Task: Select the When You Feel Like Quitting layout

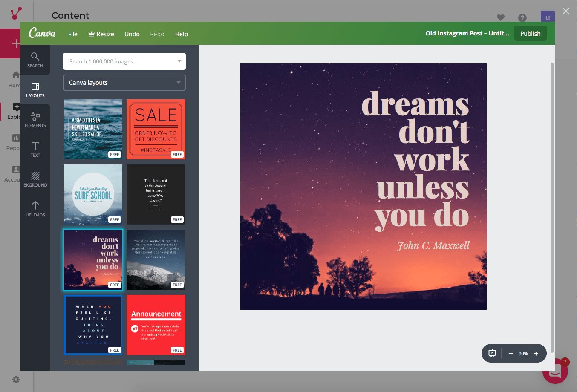Action: tap(93, 325)
